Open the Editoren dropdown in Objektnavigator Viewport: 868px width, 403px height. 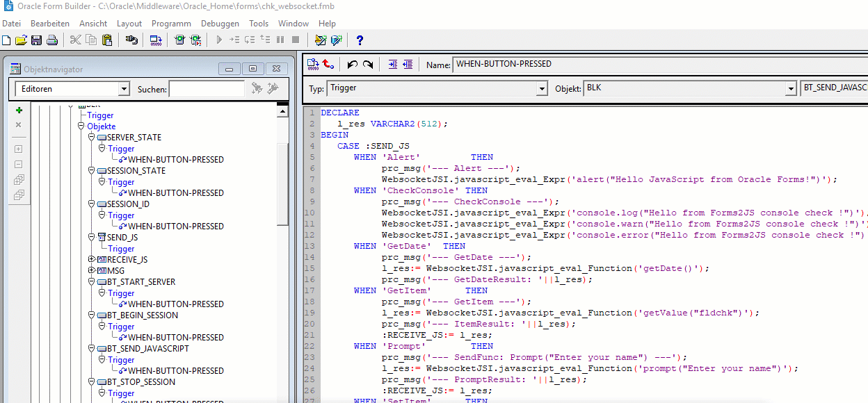pyautogui.click(x=124, y=89)
